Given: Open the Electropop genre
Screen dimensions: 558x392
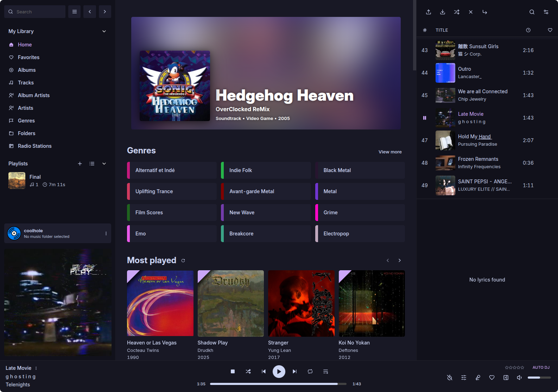Looking at the screenshot, I should click(x=360, y=234).
